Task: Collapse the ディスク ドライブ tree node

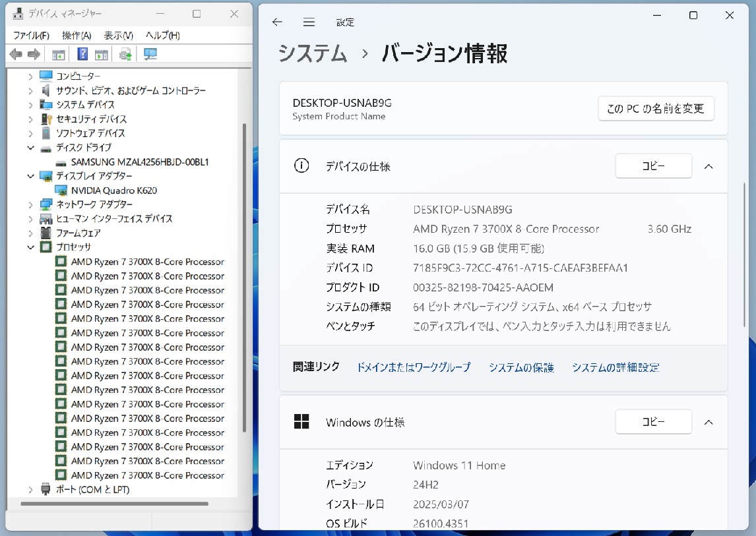Action: point(31,148)
